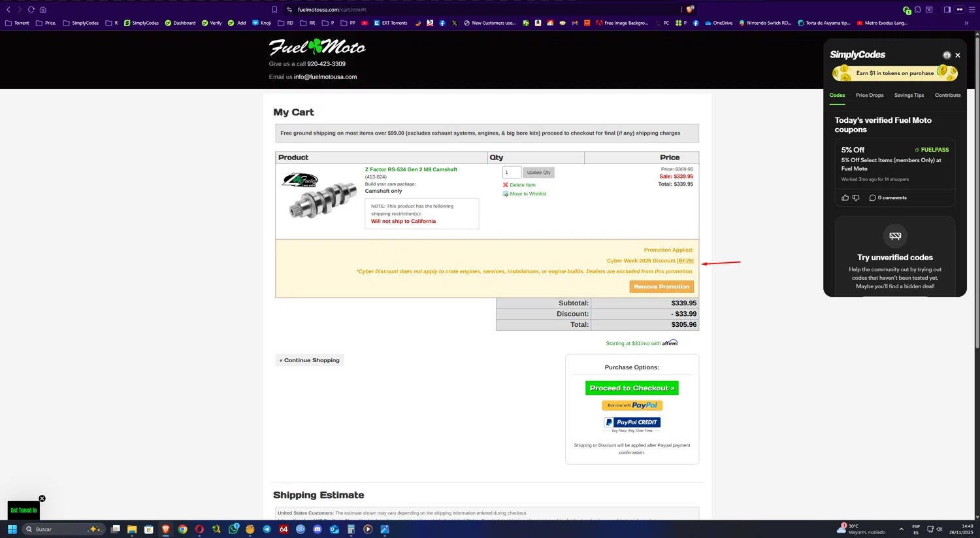Reload the page with browser refresh icon
This screenshot has height=538, width=980.
pyautogui.click(x=31, y=10)
